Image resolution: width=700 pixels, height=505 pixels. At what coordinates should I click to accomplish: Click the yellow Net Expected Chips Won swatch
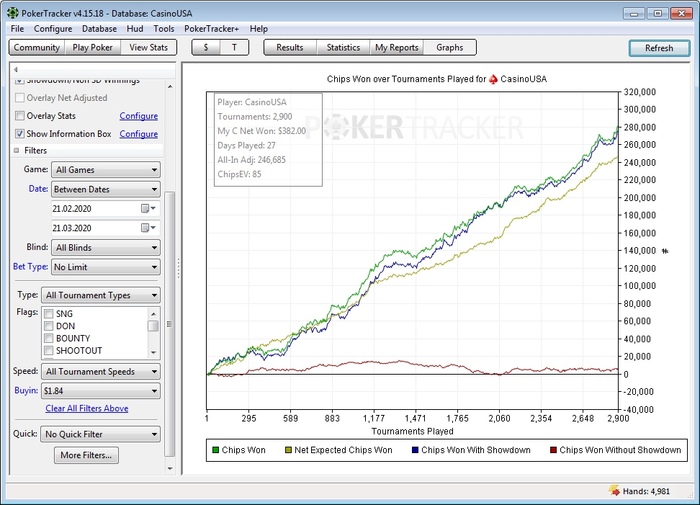288,450
